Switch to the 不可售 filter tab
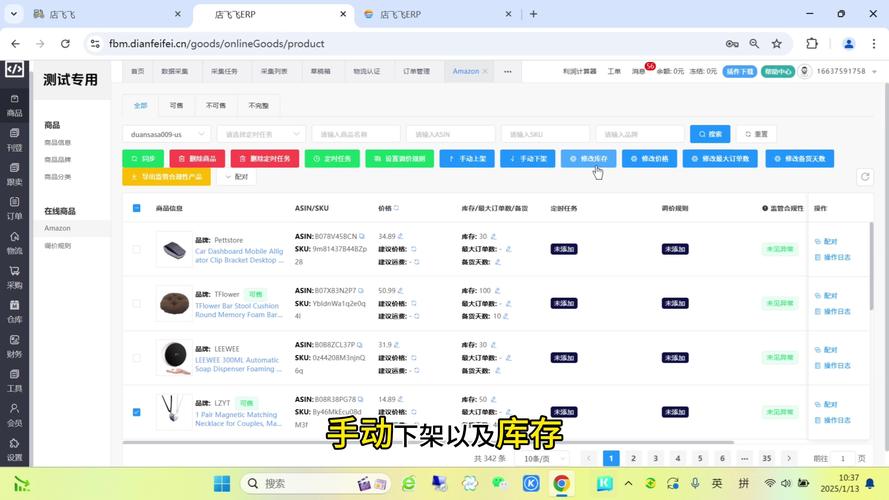 click(215, 105)
